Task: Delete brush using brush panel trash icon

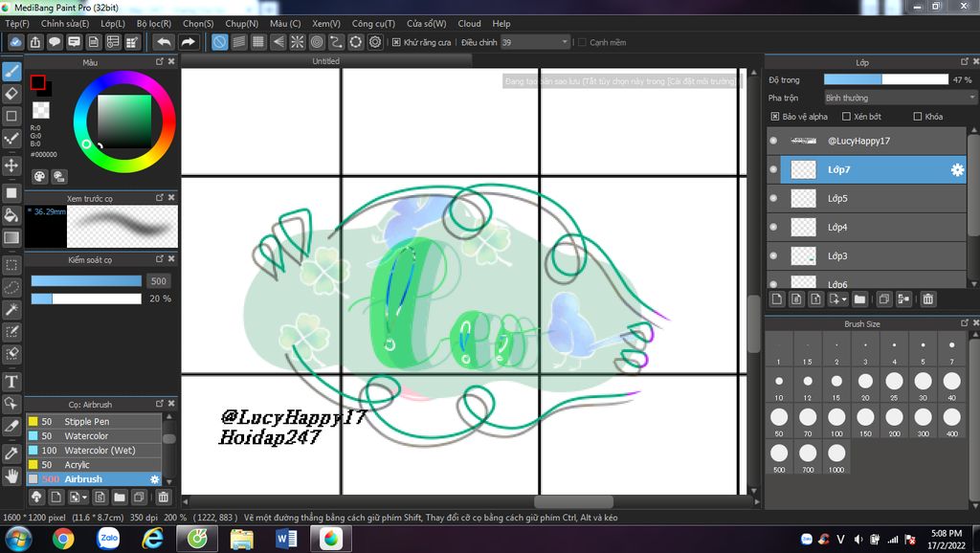Action: [163, 498]
